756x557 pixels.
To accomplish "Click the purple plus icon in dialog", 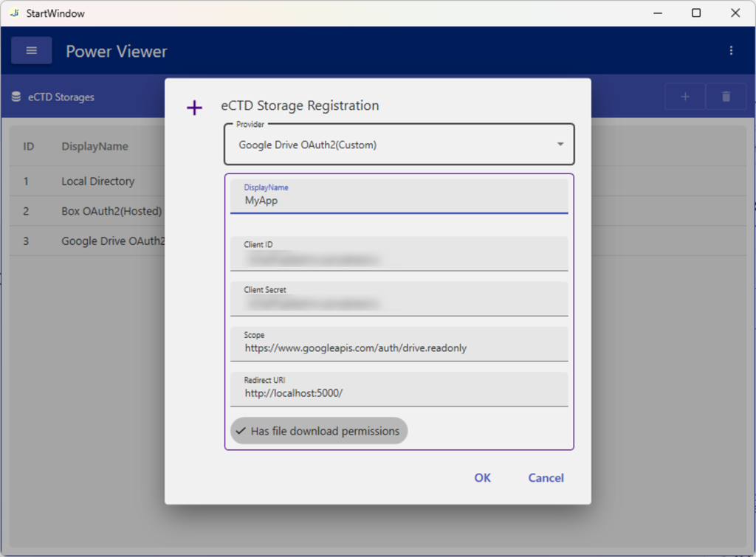I will 194,108.
